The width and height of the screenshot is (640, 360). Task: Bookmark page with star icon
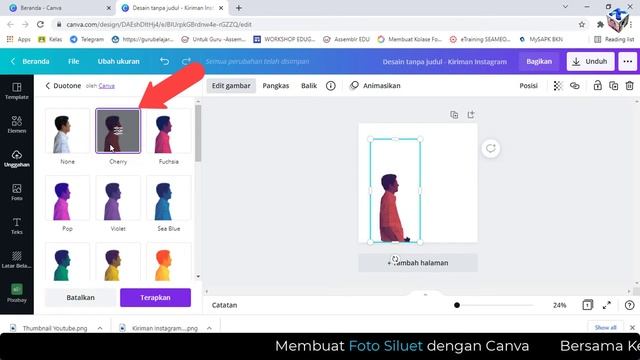[582, 24]
